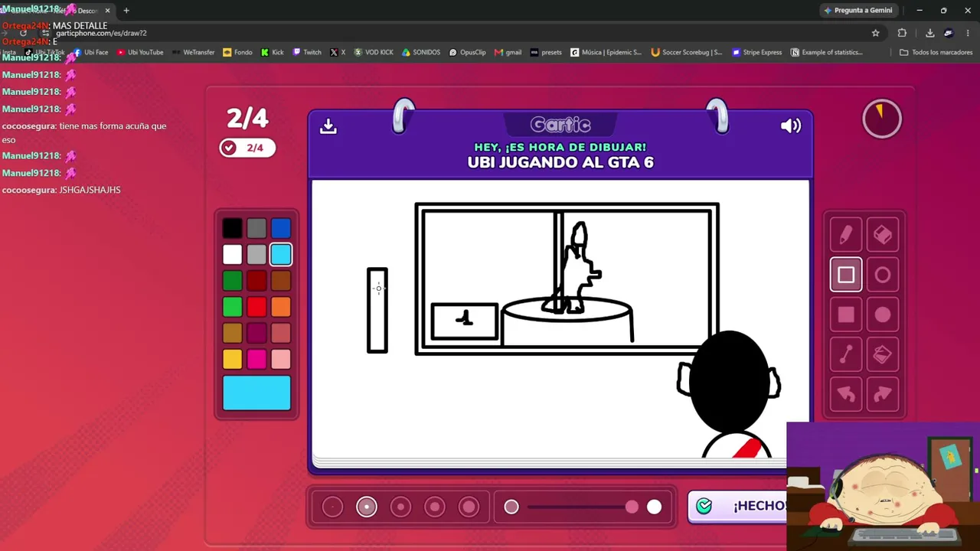Image resolution: width=980 pixels, height=551 pixels.
Task: Open the Música Epidemic Sound bookmark
Action: coord(606,52)
